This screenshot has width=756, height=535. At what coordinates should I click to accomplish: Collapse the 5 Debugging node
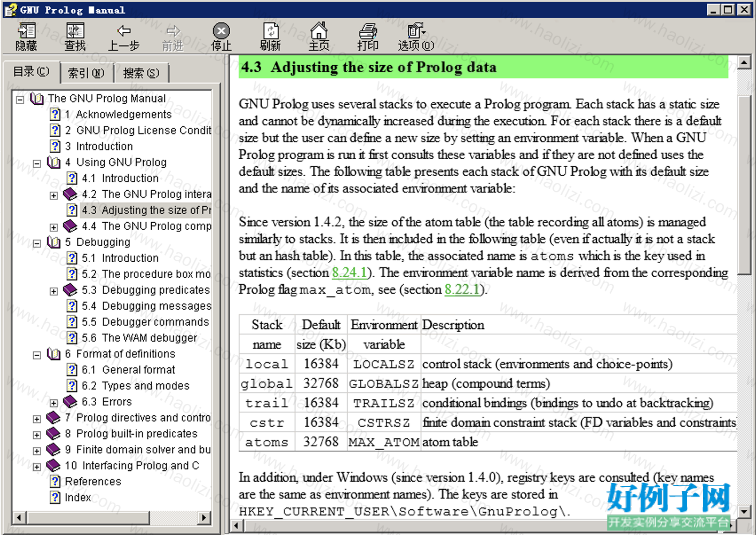[37, 243]
